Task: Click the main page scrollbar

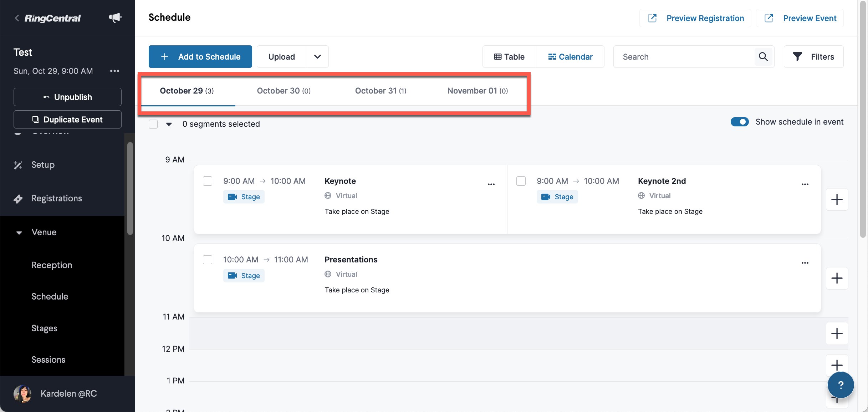Action: point(863,120)
